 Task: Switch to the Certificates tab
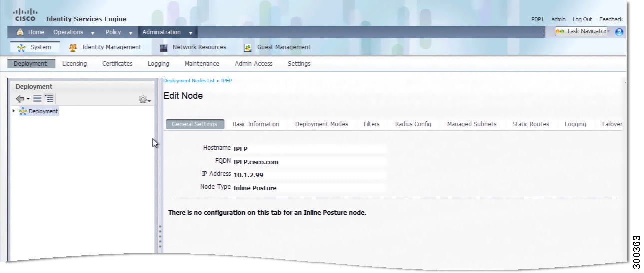[117, 64]
